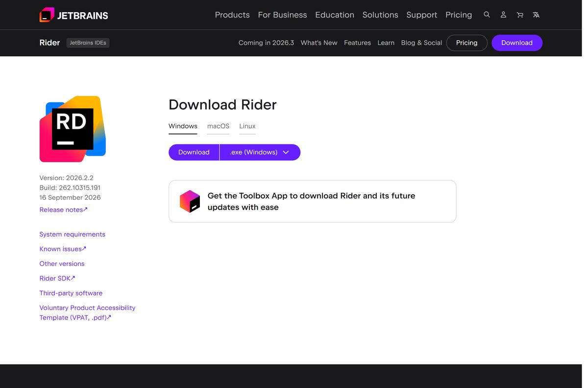This screenshot has width=588, height=388.
Task: Click the Toolbox App cube icon
Action: click(x=190, y=201)
